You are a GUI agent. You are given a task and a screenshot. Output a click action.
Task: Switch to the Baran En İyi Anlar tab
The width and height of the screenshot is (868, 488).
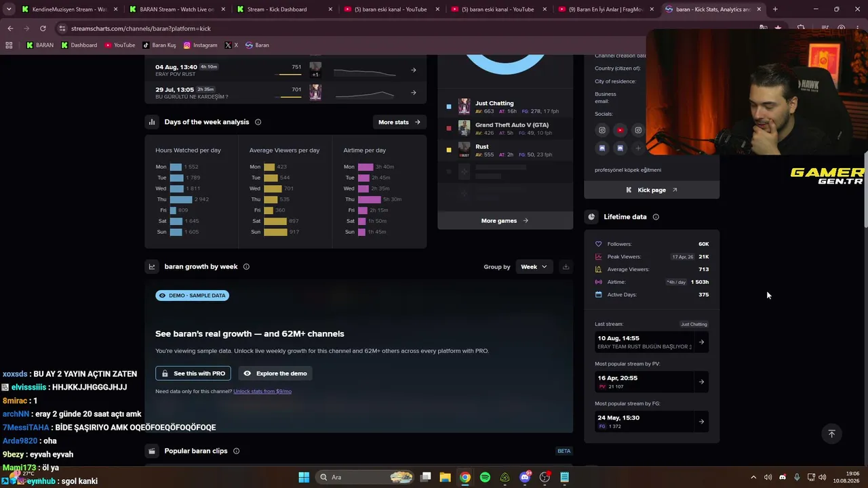[x=606, y=9]
